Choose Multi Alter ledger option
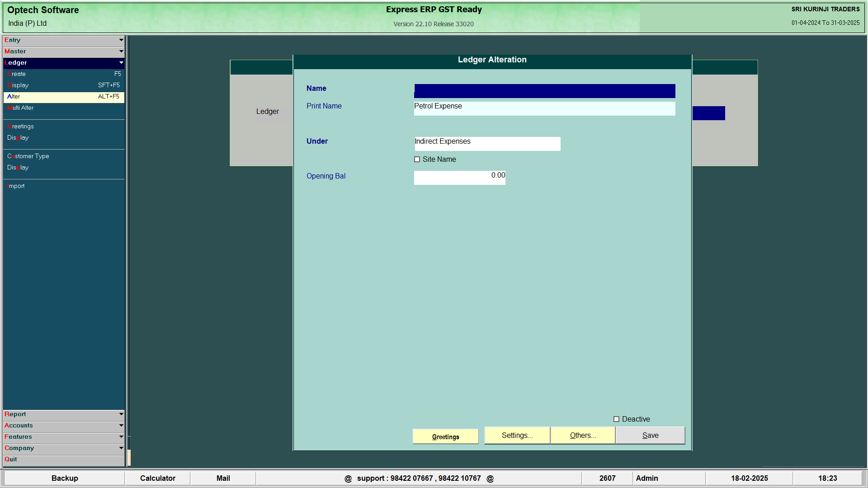The width and height of the screenshot is (868, 488). pos(21,108)
